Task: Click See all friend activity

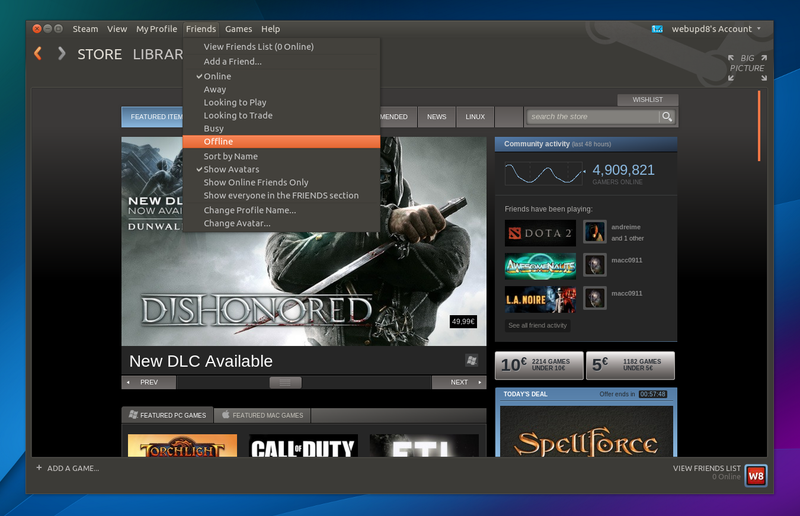Action: (537, 326)
